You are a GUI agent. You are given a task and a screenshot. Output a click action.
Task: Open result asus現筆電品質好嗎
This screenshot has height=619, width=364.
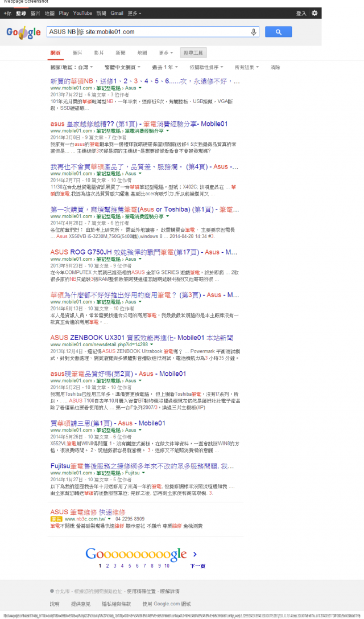point(118,374)
